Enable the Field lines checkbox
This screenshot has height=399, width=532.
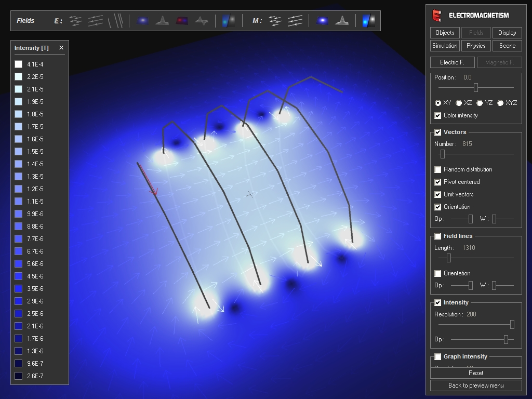[x=438, y=236]
